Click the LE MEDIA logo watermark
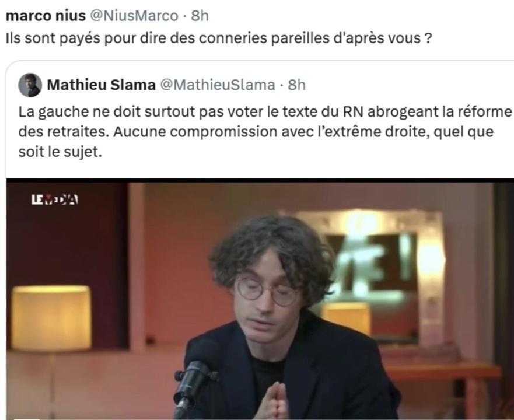The image size is (514, 420). pos(55,199)
